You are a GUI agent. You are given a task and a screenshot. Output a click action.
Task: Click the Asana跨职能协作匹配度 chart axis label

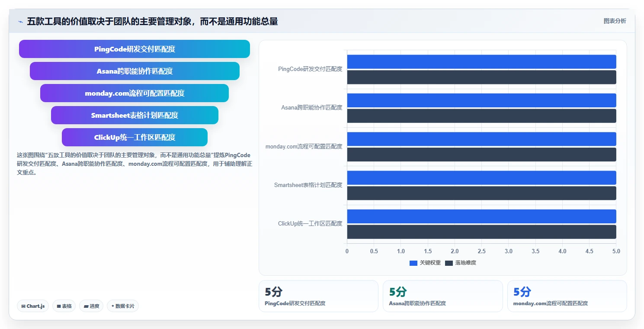[x=312, y=107]
